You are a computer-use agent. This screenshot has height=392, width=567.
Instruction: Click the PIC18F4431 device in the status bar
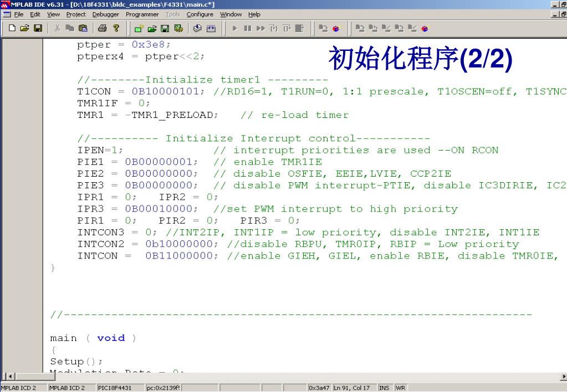[115, 388]
